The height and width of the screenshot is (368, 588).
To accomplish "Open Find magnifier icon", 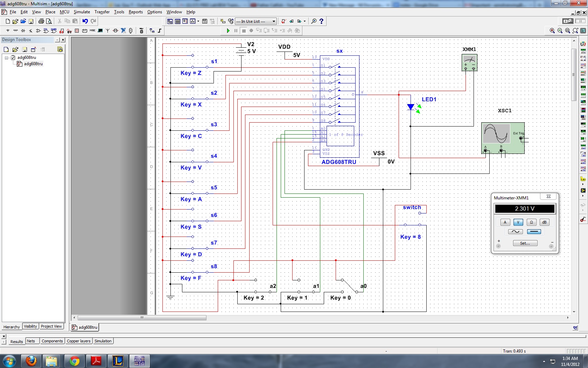I will click(314, 21).
